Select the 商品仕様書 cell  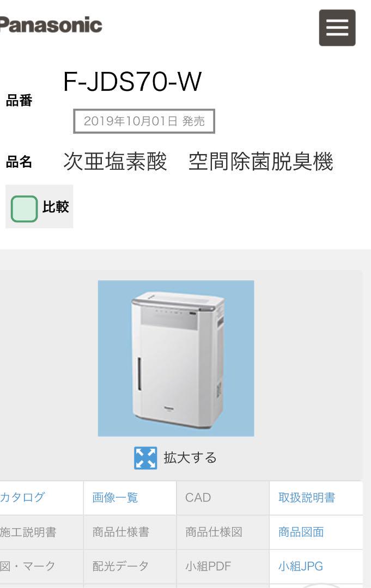[x=121, y=532]
